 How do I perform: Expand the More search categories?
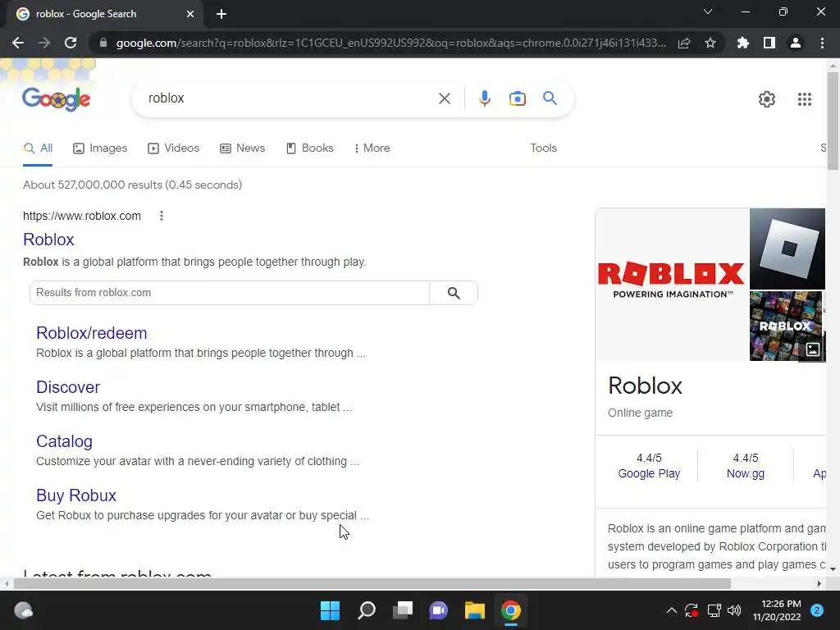pos(372,148)
